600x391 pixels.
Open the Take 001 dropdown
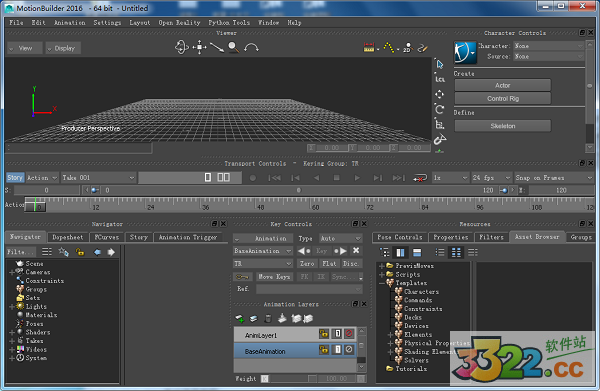[98, 178]
